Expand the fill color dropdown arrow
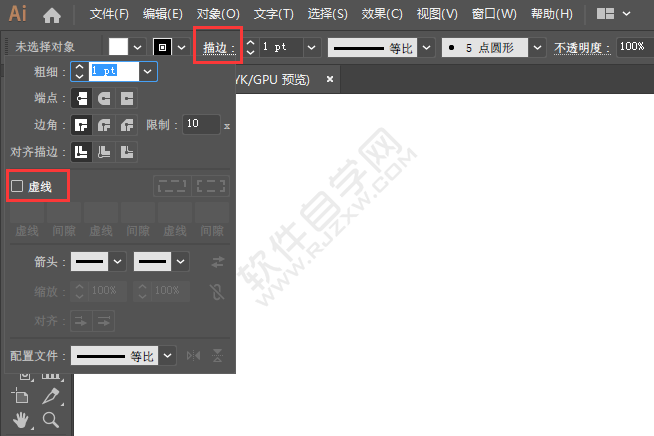The image size is (654, 436). point(138,47)
